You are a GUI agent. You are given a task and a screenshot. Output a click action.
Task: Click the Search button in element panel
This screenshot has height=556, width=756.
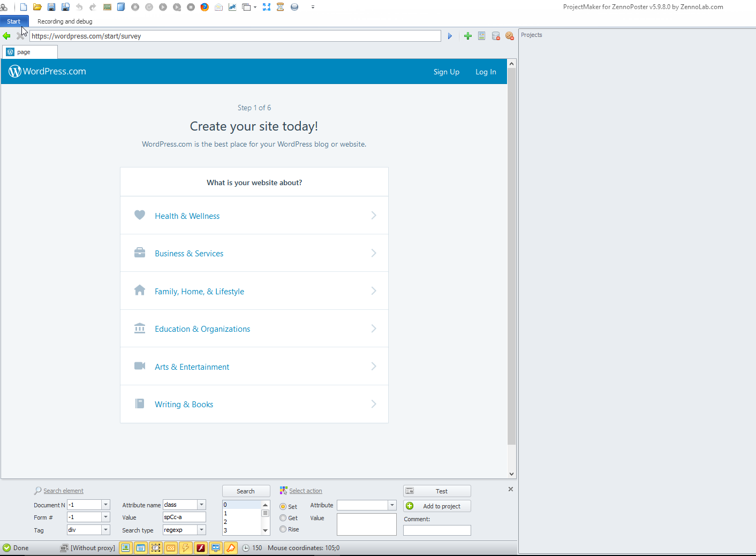pyautogui.click(x=246, y=491)
